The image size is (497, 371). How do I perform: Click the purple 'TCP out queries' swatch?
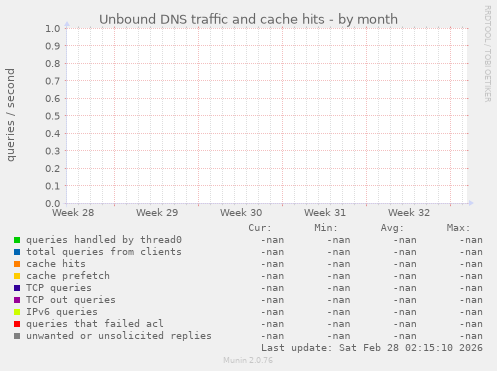click(x=17, y=300)
